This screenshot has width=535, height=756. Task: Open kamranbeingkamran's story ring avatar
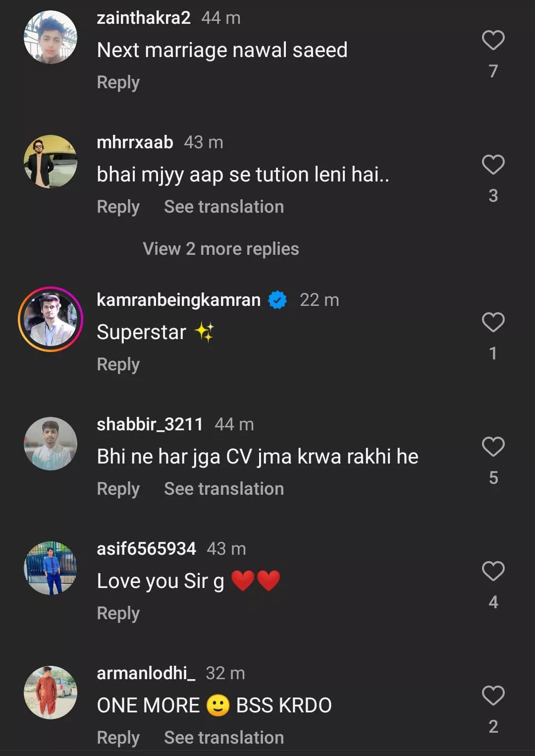51,319
